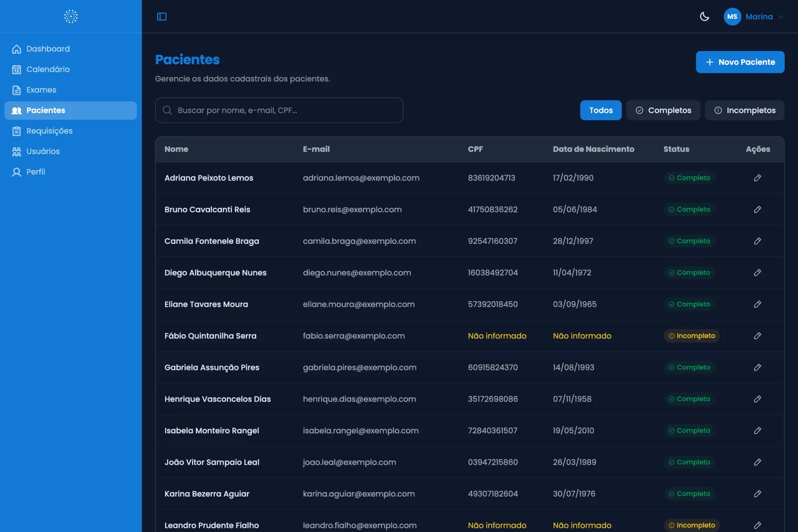This screenshot has width=798, height=532.
Task: Click email joao.leal@exemplo.com
Action: coord(350,462)
